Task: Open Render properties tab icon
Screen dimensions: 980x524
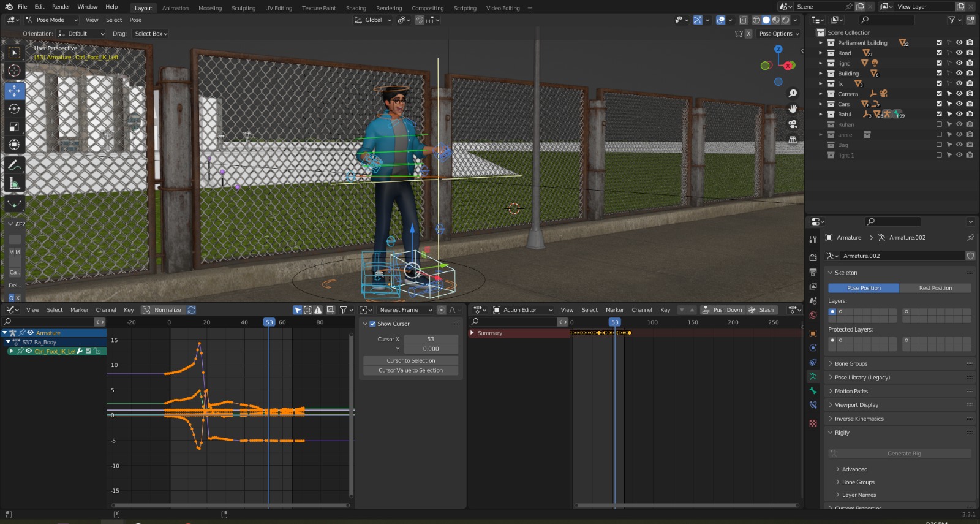Action: click(813, 257)
